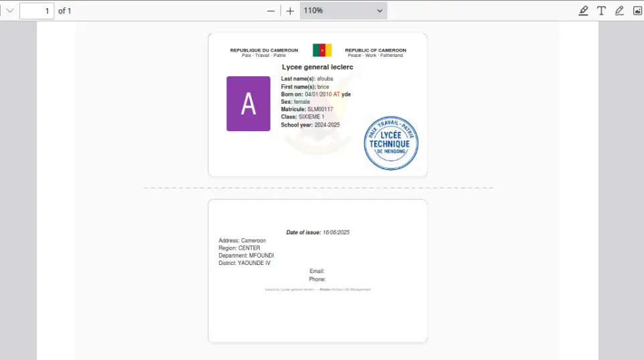This screenshot has height=360, width=644.
Task: Click the Date of issue text
Action: tap(317, 232)
